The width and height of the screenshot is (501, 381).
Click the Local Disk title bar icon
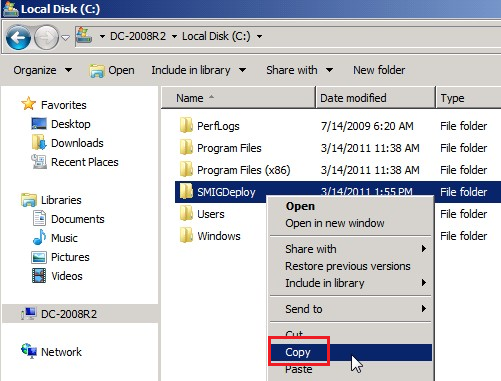tap(10, 8)
